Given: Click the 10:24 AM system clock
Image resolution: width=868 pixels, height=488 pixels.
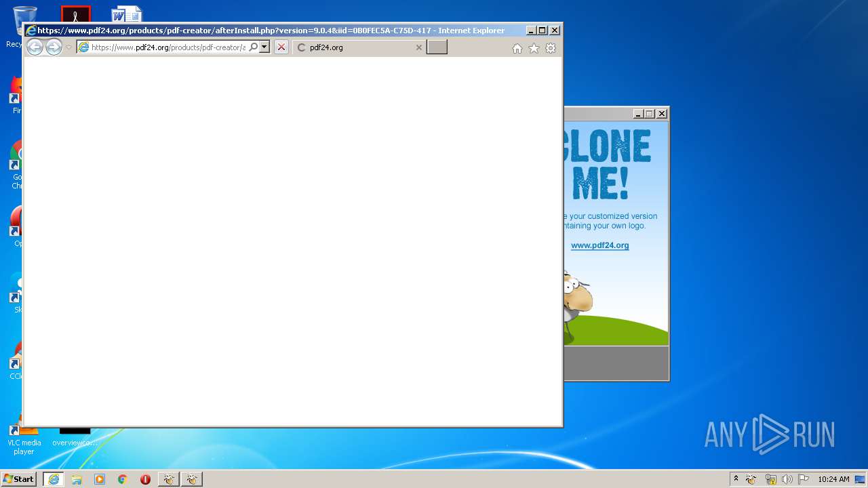Looking at the screenshot, I should coord(833,479).
